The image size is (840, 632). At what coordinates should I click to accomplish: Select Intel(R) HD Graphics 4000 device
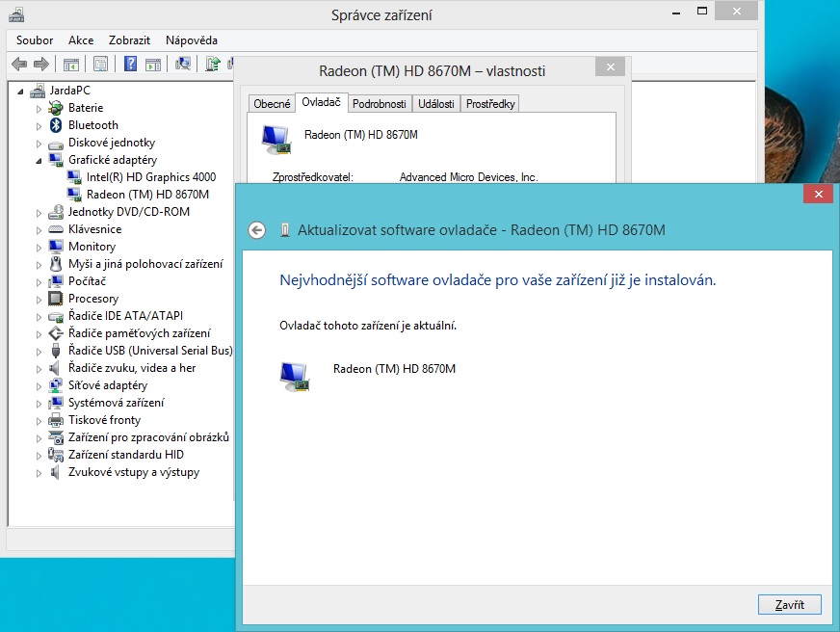(x=151, y=177)
